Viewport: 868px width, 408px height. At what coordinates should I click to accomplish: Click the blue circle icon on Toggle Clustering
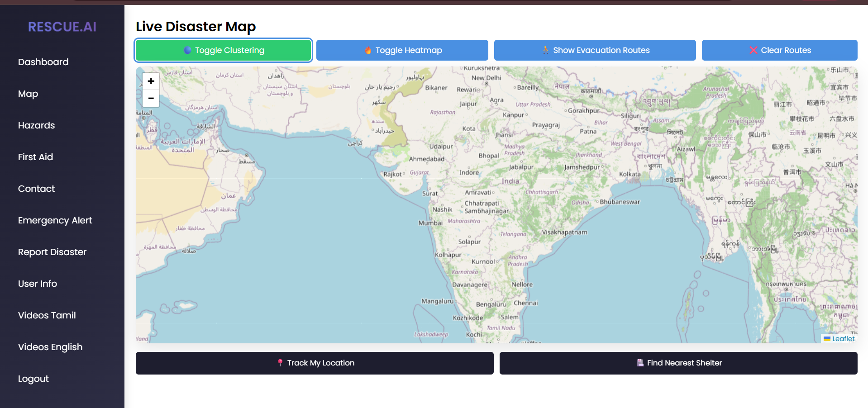coord(187,50)
